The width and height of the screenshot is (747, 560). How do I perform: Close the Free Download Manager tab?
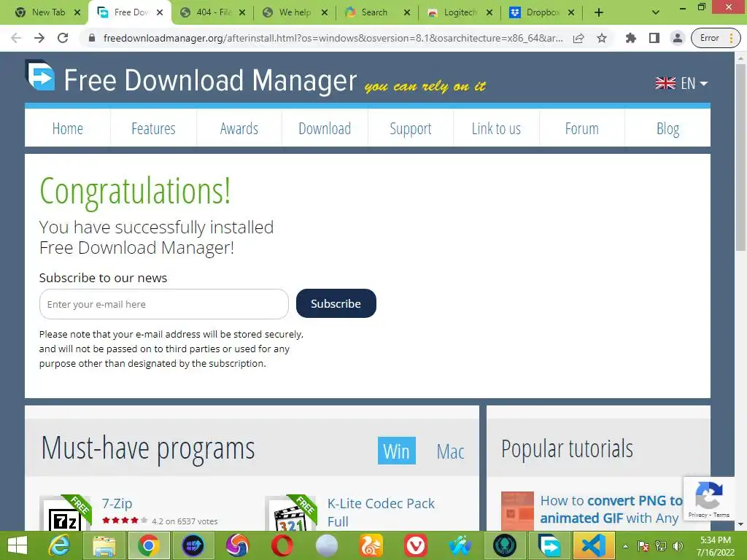[x=160, y=12]
